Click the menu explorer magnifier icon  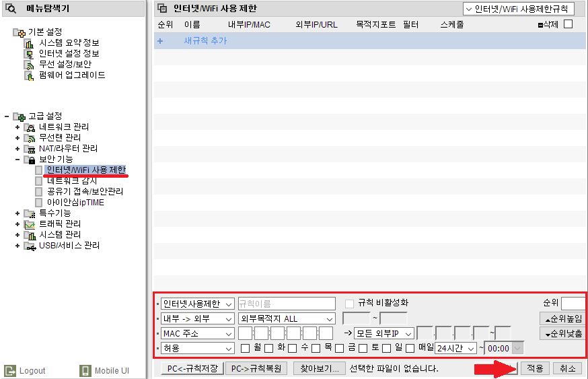coord(11,8)
